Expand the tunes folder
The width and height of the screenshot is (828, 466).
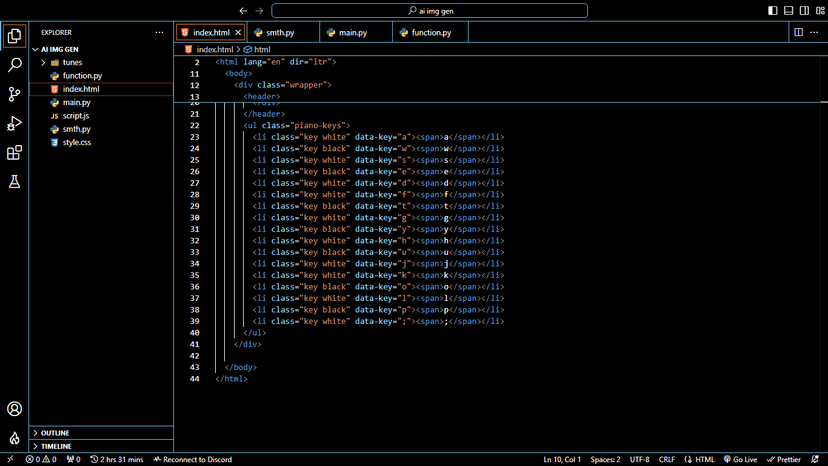coord(72,62)
